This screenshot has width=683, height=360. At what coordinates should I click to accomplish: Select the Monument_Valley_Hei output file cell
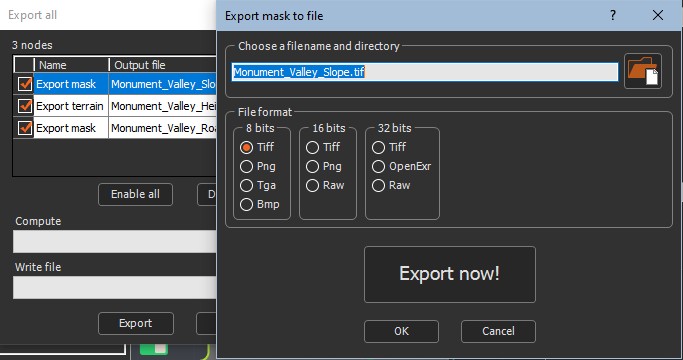click(162, 106)
